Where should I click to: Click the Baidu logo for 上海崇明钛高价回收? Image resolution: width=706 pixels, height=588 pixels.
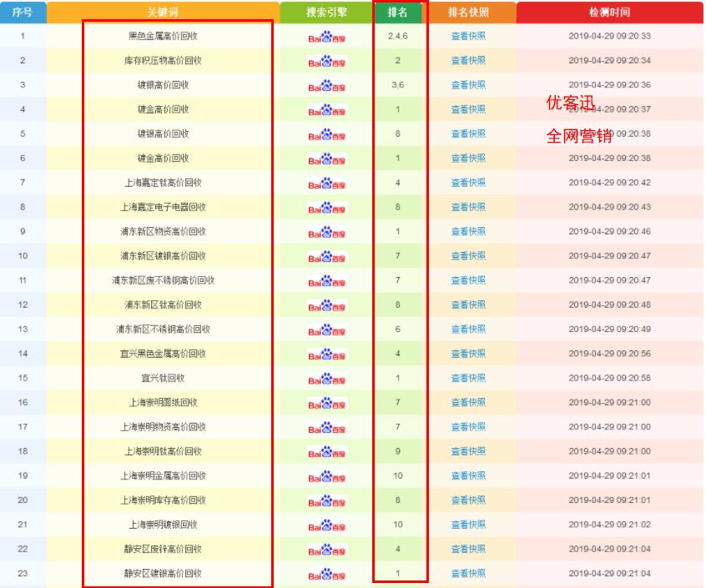pyautogui.click(x=326, y=452)
